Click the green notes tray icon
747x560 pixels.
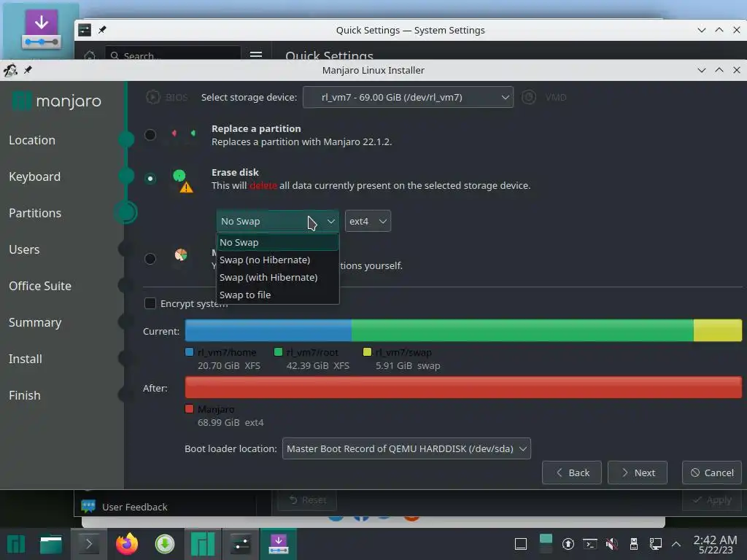pyautogui.click(x=546, y=544)
